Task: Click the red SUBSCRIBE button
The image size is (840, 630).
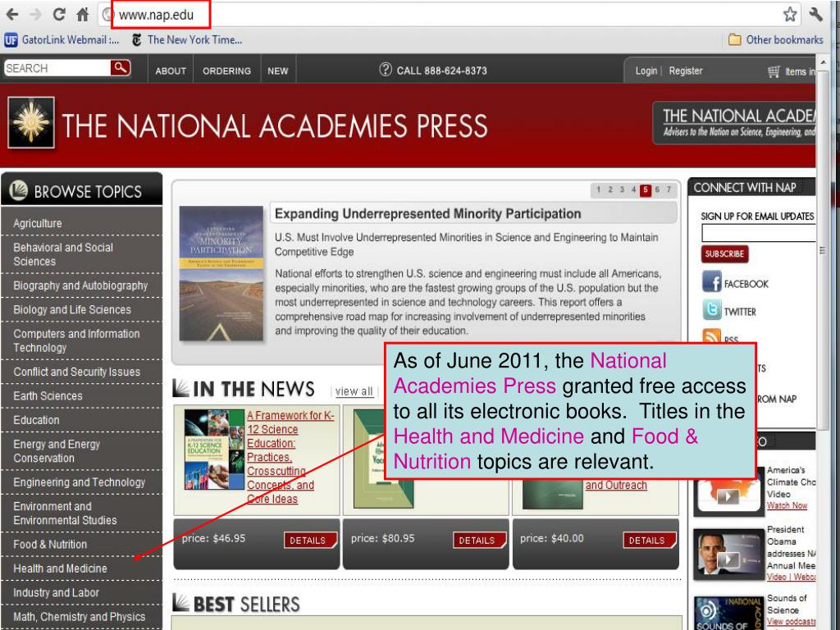Action: (724, 254)
